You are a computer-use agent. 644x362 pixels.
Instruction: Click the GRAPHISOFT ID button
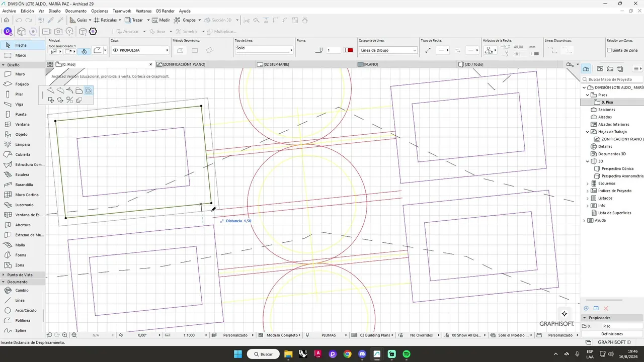click(x=614, y=342)
